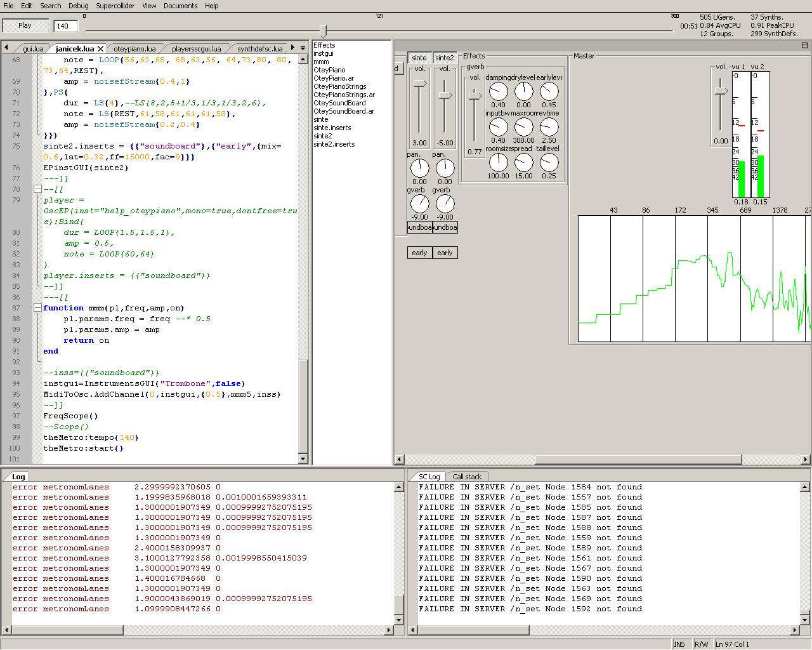This screenshot has width=812, height=650.
Task: Switch to the Call stack tab
Action: pyautogui.click(x=467, y=477)
